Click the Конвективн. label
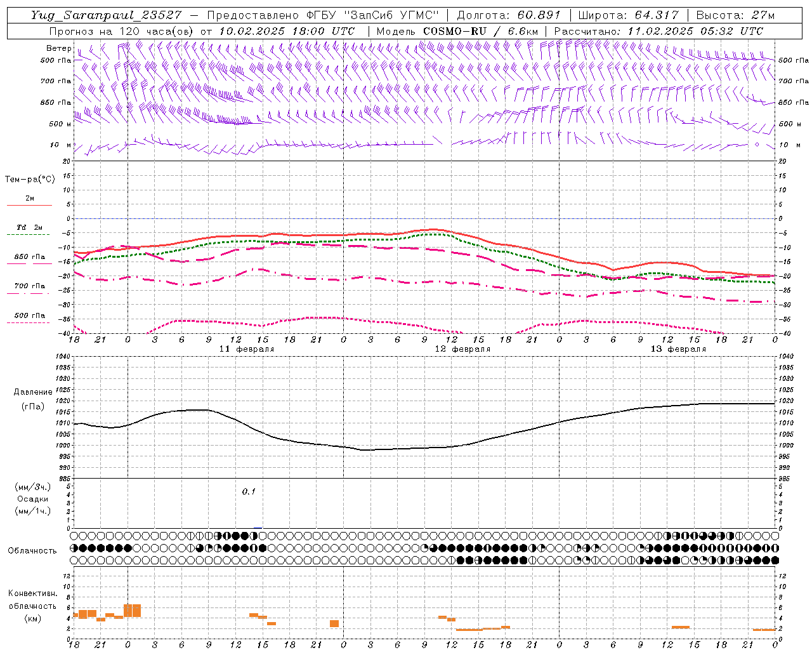This screenshot has height=650, width=812. 32,594
